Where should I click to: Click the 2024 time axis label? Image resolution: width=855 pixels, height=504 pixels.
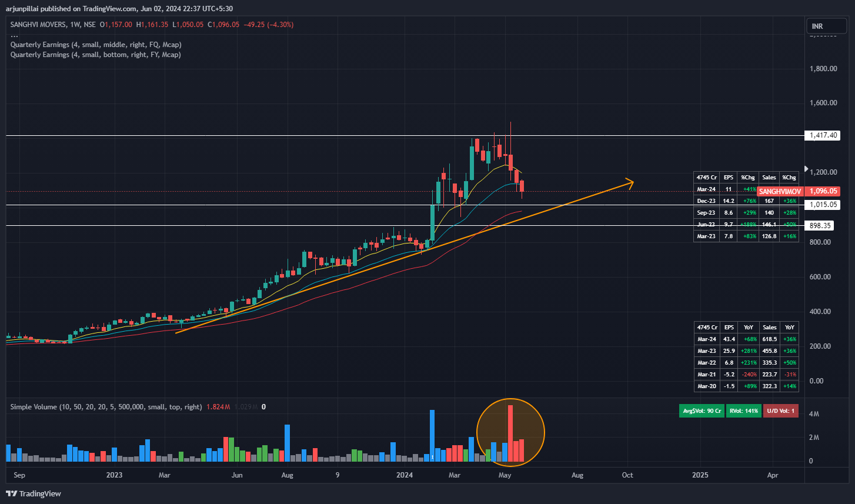pos(404,475)
